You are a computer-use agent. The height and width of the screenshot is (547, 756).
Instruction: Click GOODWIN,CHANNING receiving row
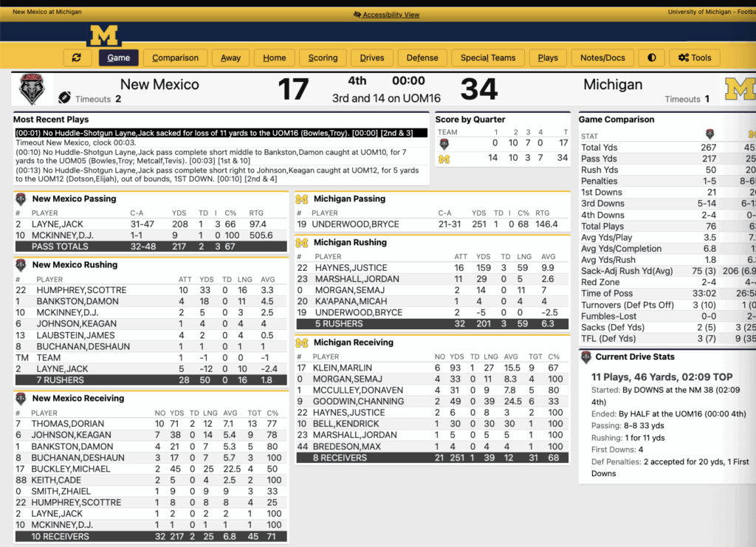432,402
